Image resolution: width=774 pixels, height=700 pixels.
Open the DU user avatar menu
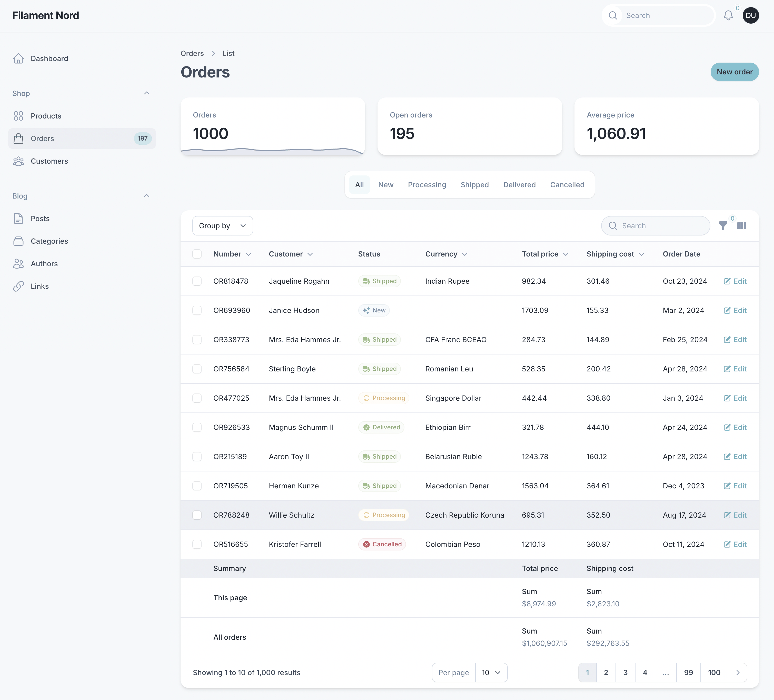coord(751,15)
